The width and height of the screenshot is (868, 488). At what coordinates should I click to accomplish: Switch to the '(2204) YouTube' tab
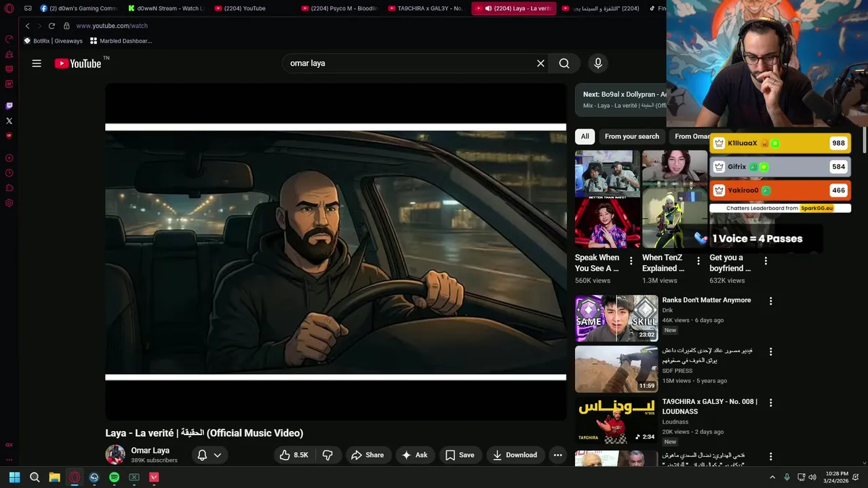click(252, 8)
